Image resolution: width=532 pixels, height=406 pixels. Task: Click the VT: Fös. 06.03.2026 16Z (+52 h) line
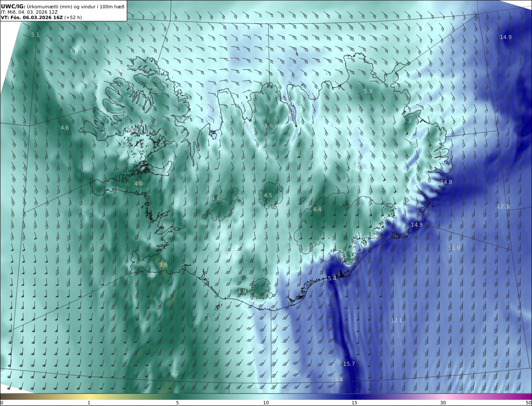[41, 17]
